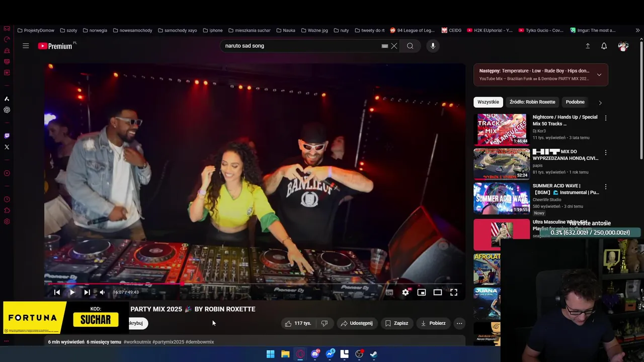This screenshot has width=644, height=362.
Task: Open the Nightcore 50 Tracks mix thumbnail
Action: click(502, 129)
